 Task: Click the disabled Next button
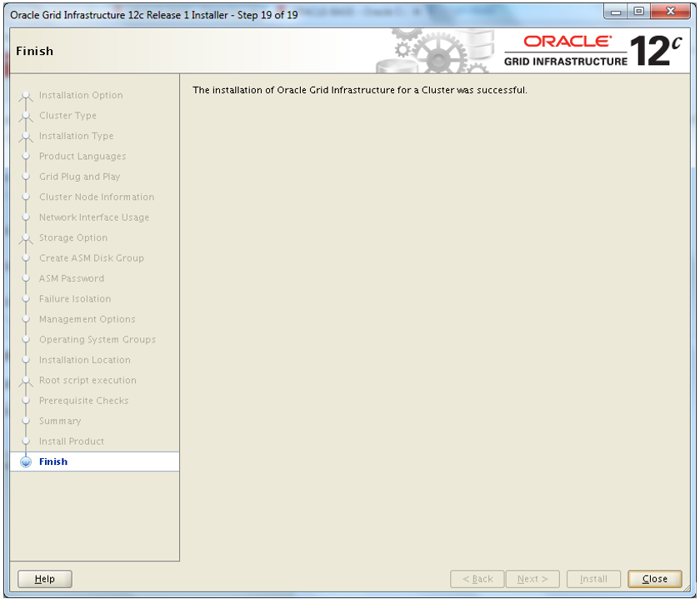coord(532,579)
